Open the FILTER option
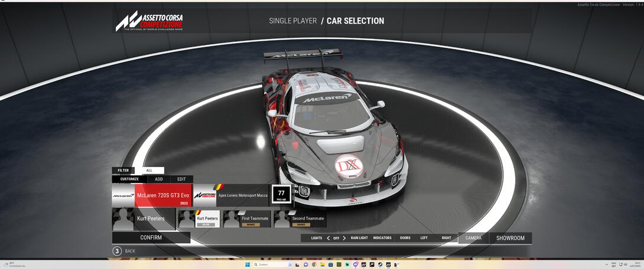This screenshot has height=269, width=644. (x=123, y=170)
